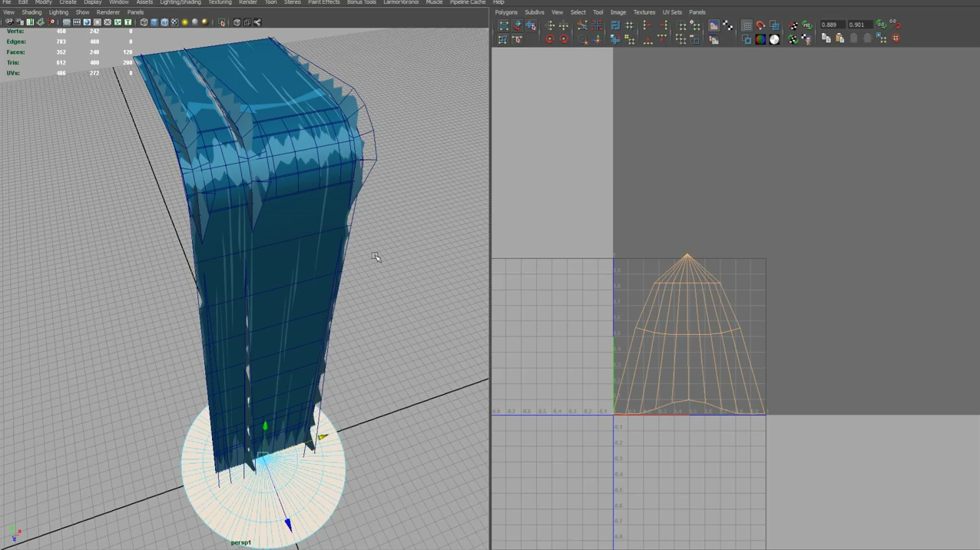The image size is (980, 550).
Task: Rotate UVs clockwise red circle icon
Action: [564, 39]
